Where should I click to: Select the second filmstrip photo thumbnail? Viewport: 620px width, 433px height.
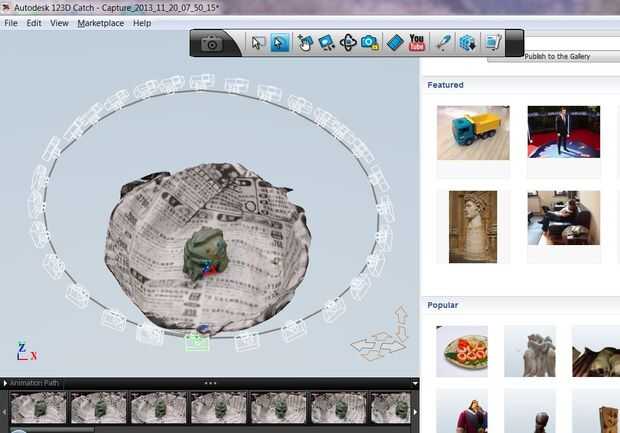[x=98, y=408]
